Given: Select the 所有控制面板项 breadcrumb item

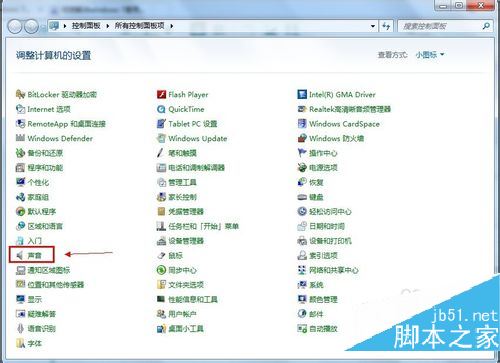Looking at the screenshot, I should [139, 26].
